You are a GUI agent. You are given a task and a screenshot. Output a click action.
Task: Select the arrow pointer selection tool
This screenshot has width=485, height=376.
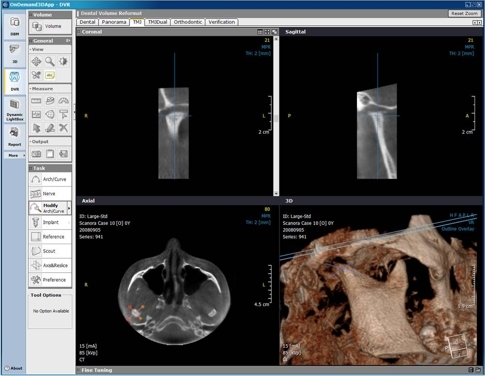click(x=36, y=128)
